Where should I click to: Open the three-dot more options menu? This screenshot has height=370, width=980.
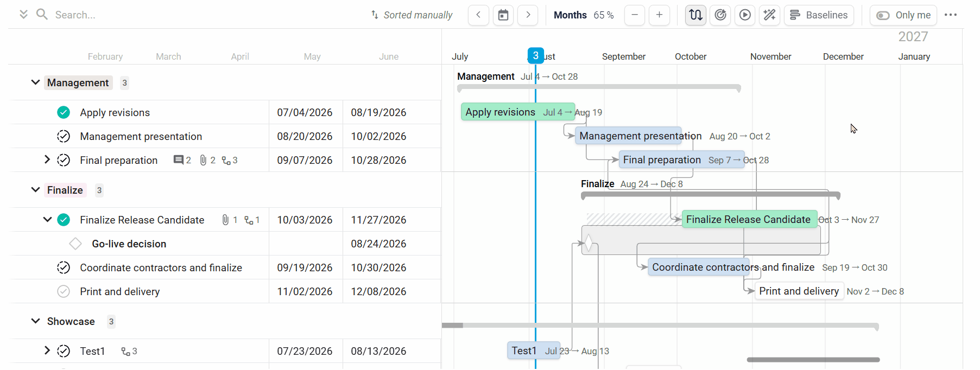951,15
